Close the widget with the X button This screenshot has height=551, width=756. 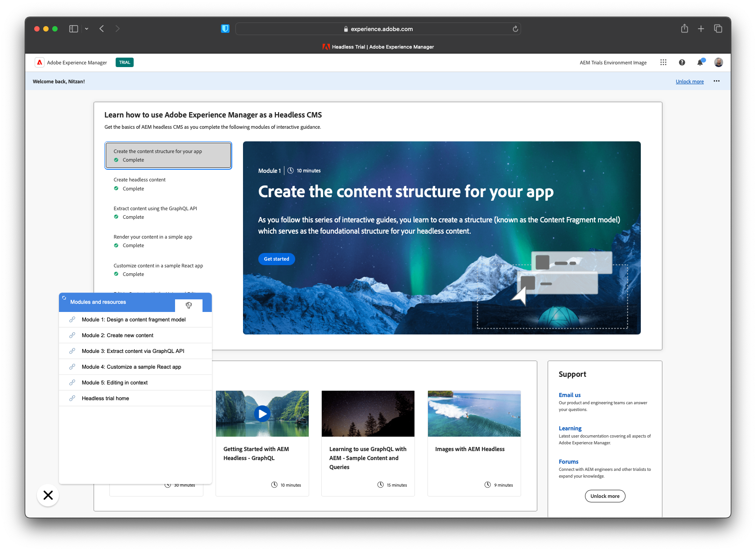(48, 495)
